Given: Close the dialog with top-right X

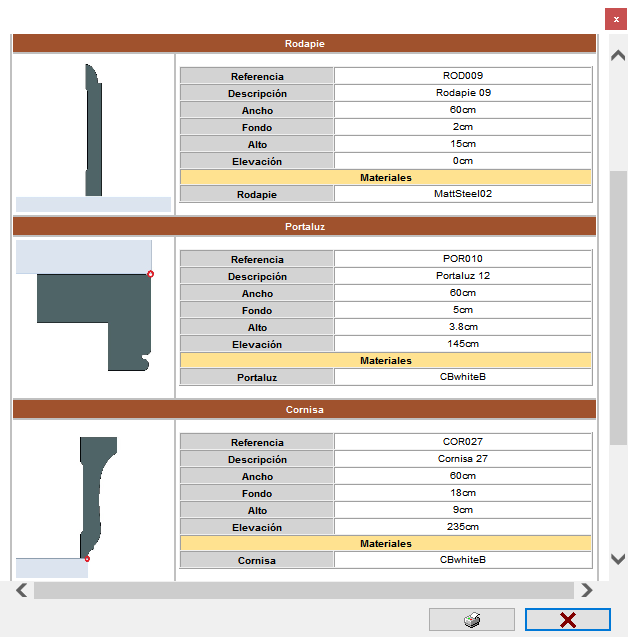Looking at the screenshot, I should tap(616, 19).
